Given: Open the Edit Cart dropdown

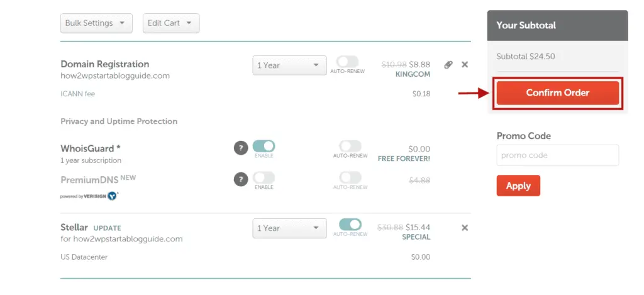Looking at the screenshot, I should pyautogui.click(x=171, y=23).
